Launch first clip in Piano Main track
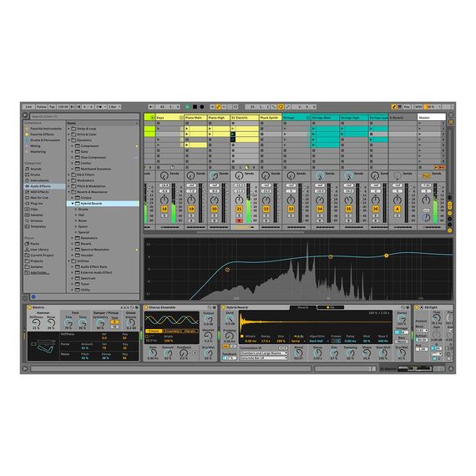This screenshot has width=476, height=476. pyautogui.click(x=187, y=129)
